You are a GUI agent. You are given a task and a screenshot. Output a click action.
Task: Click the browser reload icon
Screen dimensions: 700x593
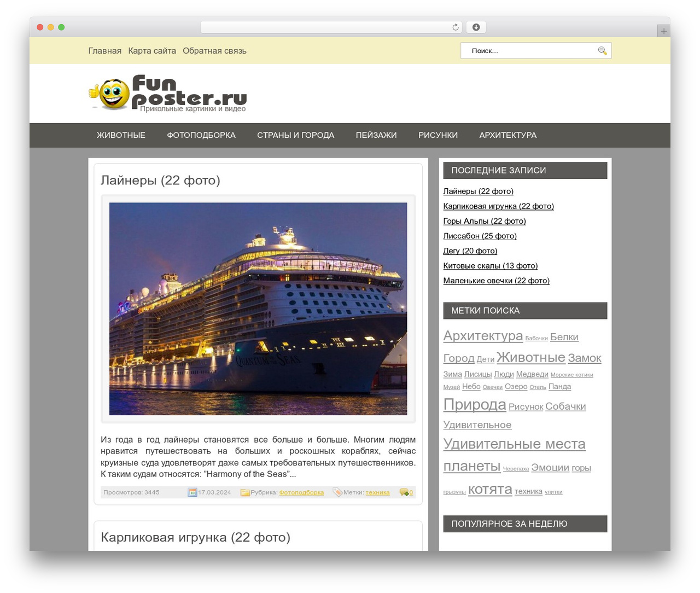456,27
